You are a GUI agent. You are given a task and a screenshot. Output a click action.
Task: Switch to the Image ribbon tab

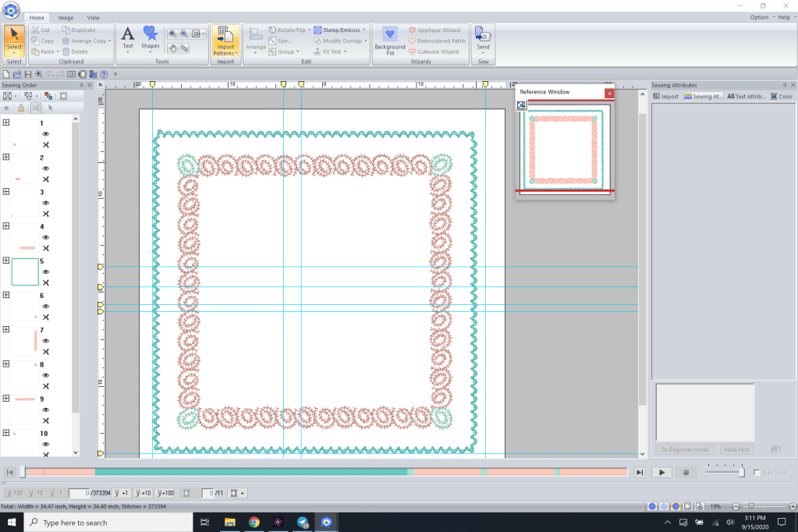(x=66, y=17)
